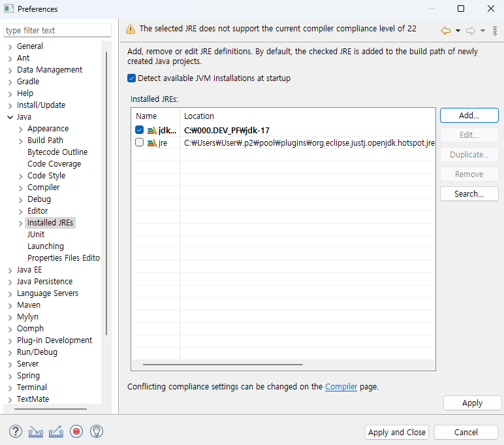Viewport: 504px width, 445px height.
Task: Follow the Compiler page link
Action: click(341, 386)
